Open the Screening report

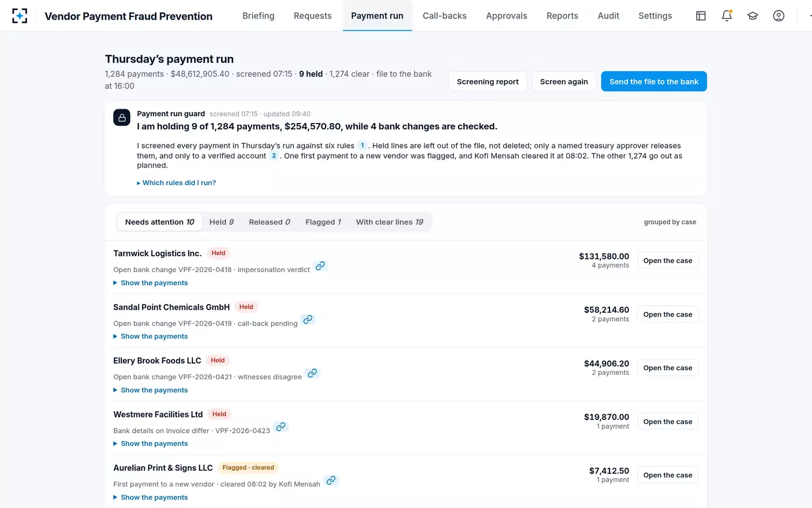(488, 82)
